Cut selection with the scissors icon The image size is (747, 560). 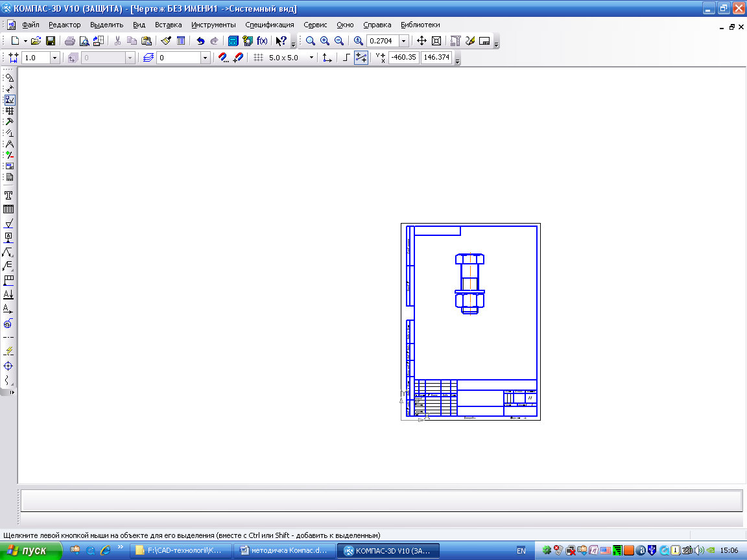tap(117, 41)
